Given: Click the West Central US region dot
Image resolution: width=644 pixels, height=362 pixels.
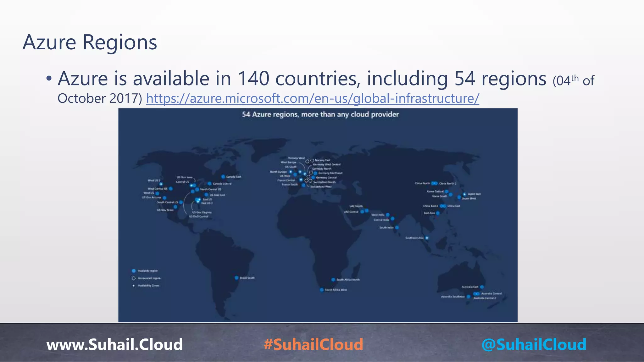Looking at the screenshot, I should click(x=170, y=189).
